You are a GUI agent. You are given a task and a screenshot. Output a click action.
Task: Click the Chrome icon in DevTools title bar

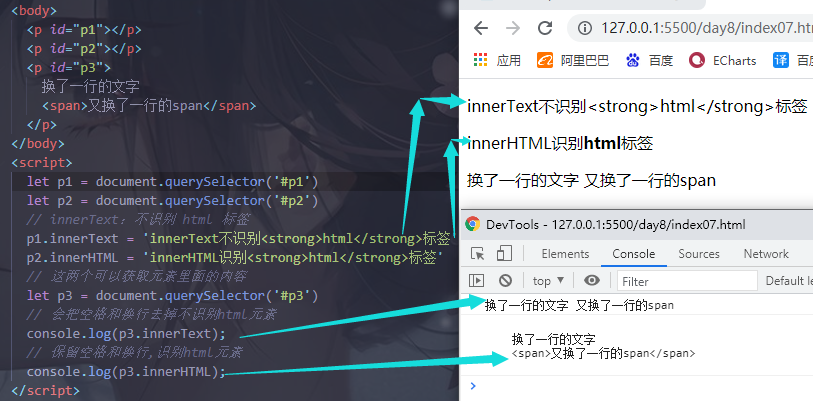click(472, 224)
